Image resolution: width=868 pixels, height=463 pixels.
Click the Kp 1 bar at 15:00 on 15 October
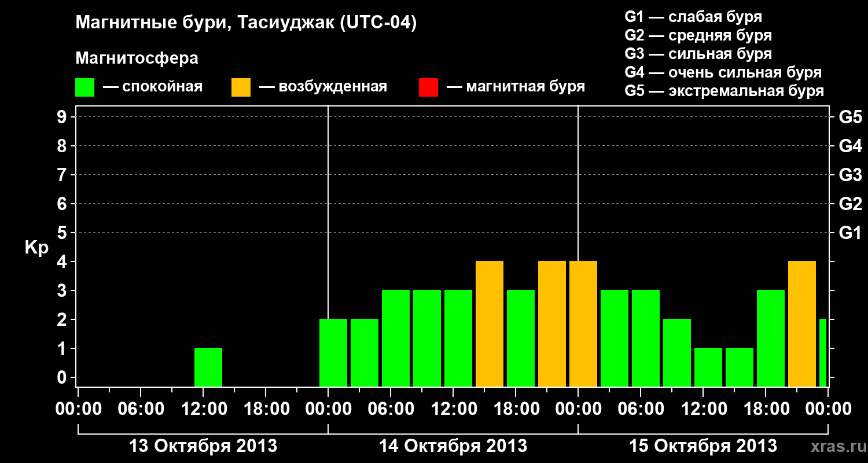pos(740,367)
